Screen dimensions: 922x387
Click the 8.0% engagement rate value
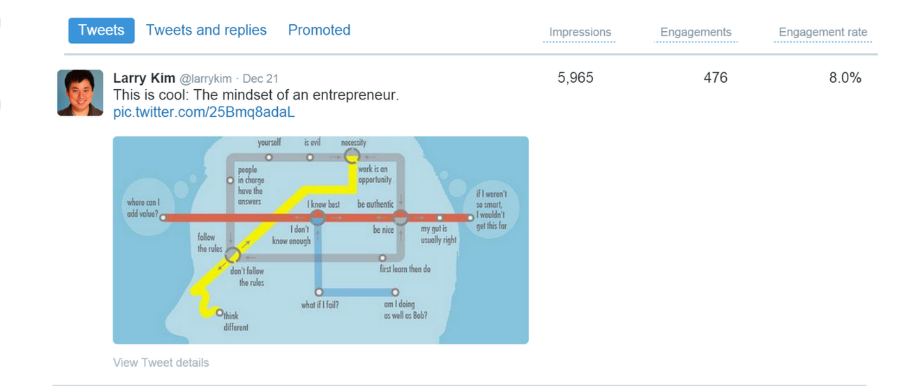point(845,78)
